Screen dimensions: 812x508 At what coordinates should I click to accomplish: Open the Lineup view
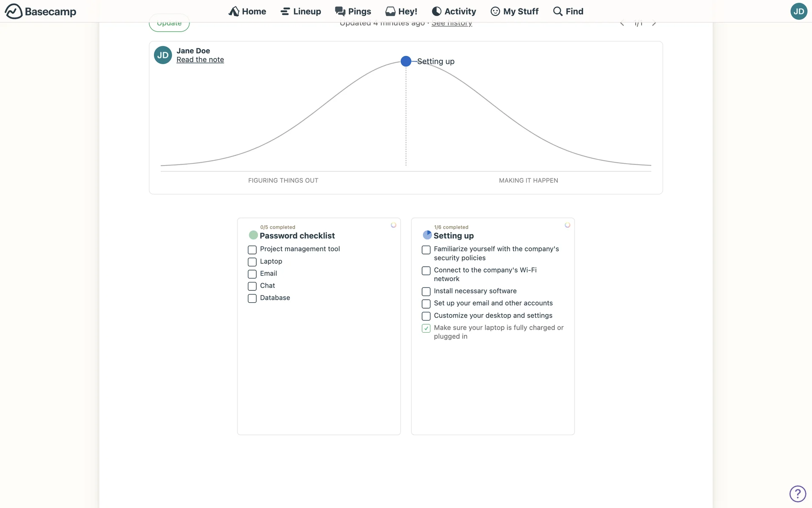301,11
